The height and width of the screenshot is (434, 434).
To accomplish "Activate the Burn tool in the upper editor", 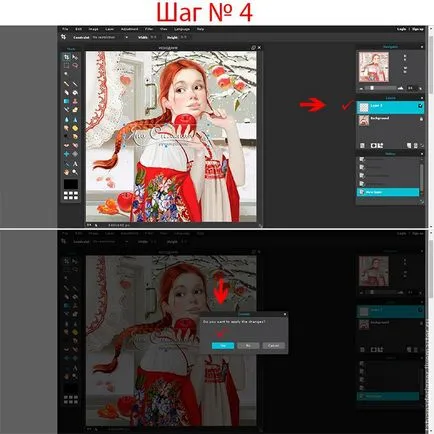I will [75, 136].
